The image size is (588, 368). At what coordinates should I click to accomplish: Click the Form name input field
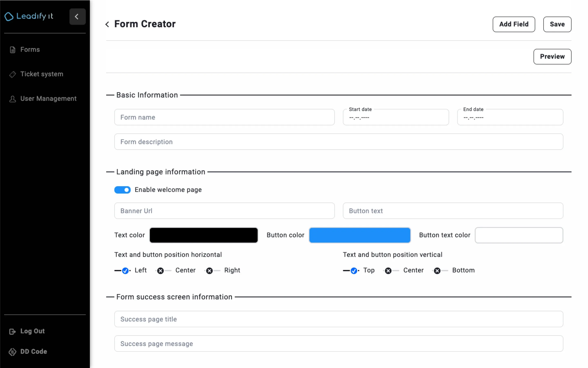pyautogui.click(x=224, y=117)
